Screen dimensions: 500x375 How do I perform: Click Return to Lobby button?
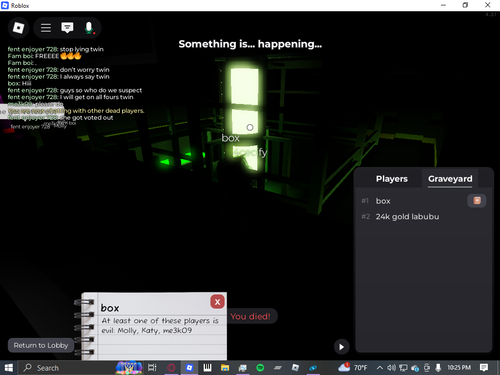(41, 345)
